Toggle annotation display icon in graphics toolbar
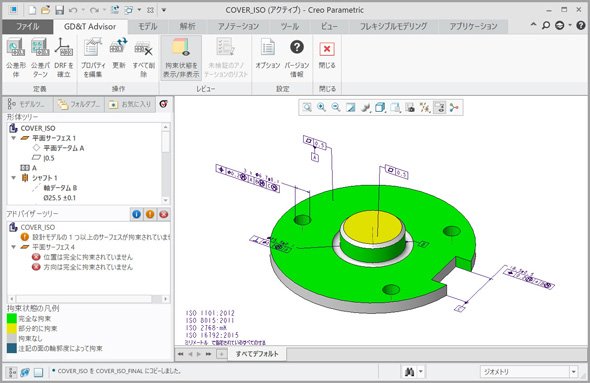 click(439, 108)
